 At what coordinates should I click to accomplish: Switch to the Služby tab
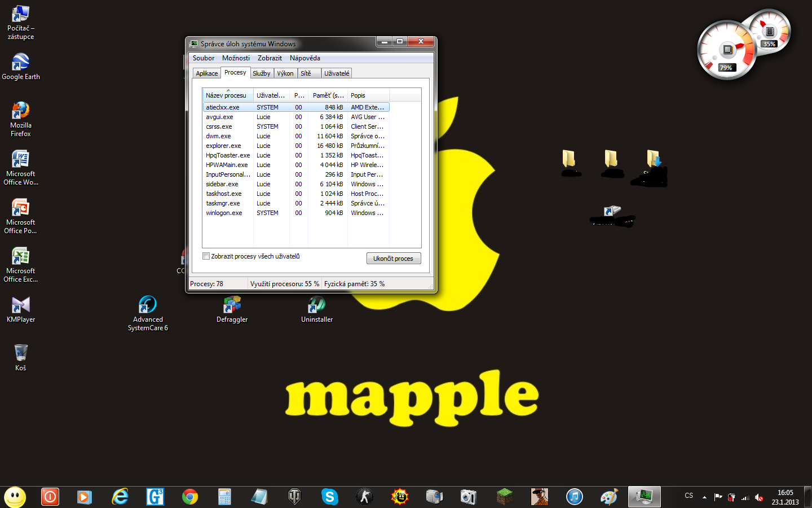(262, 73)
